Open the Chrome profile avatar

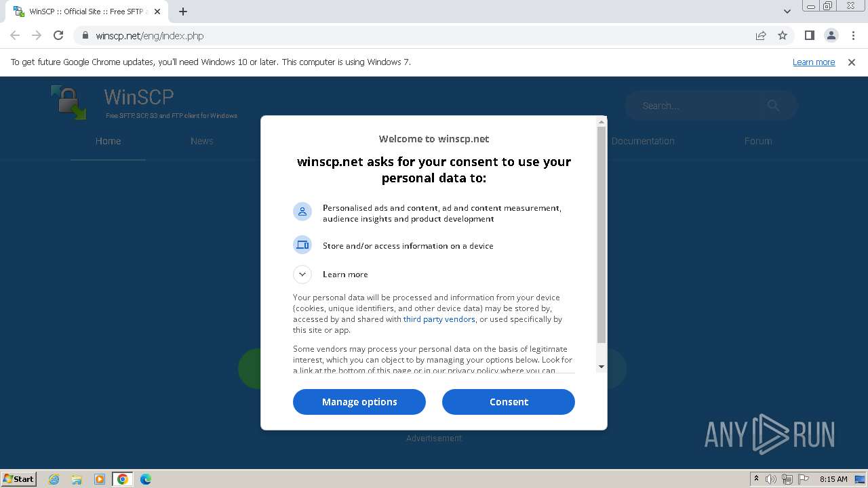point(831,35)
